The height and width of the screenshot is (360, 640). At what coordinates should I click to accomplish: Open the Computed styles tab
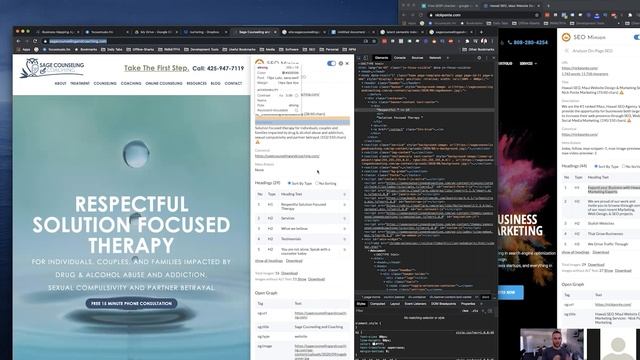378,304
